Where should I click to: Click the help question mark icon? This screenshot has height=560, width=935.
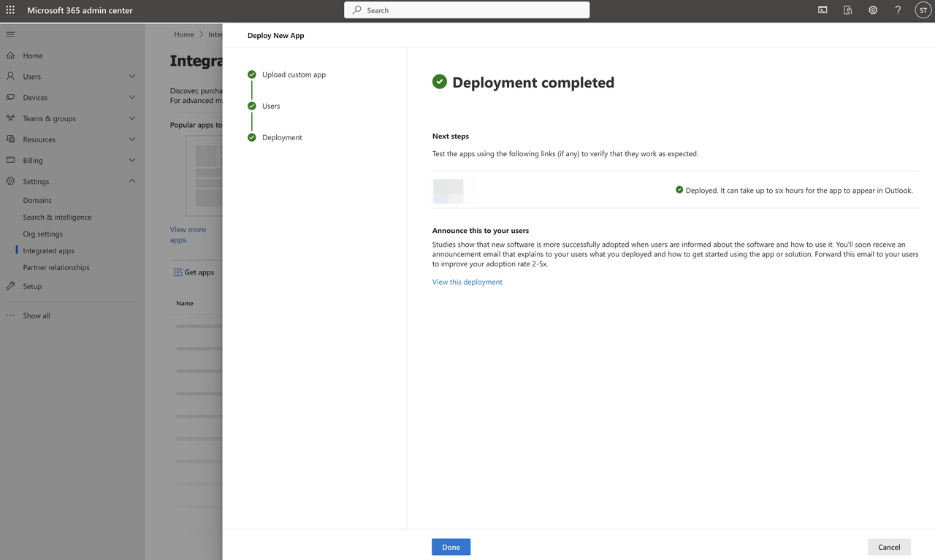point(898,10)
